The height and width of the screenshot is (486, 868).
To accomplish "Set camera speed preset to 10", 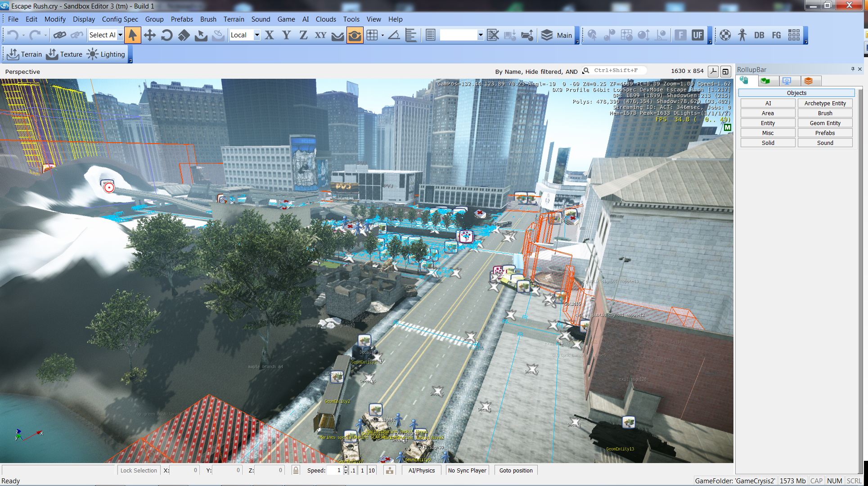I will tap(371, 470).
